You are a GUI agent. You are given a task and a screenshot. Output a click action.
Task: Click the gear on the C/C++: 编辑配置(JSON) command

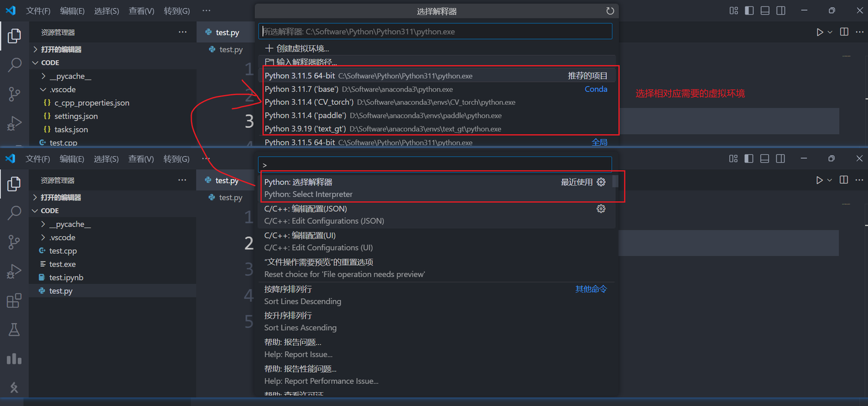coord(601,208)
